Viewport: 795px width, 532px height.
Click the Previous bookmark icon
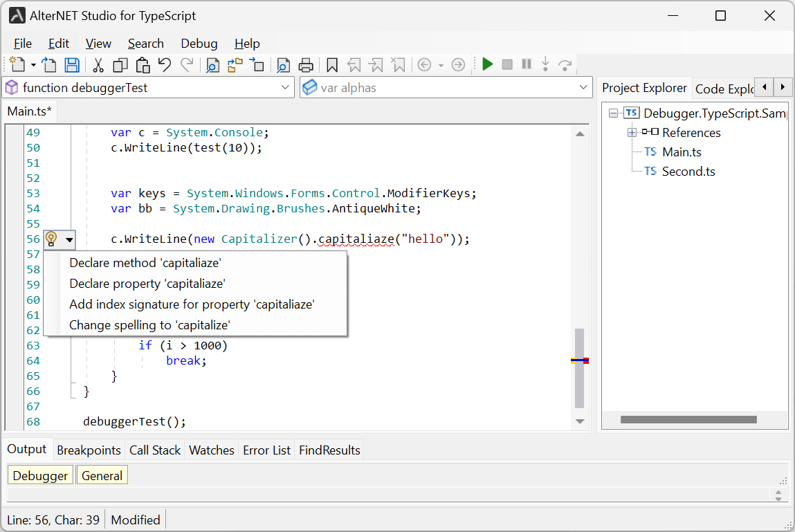tap(354, 65)
